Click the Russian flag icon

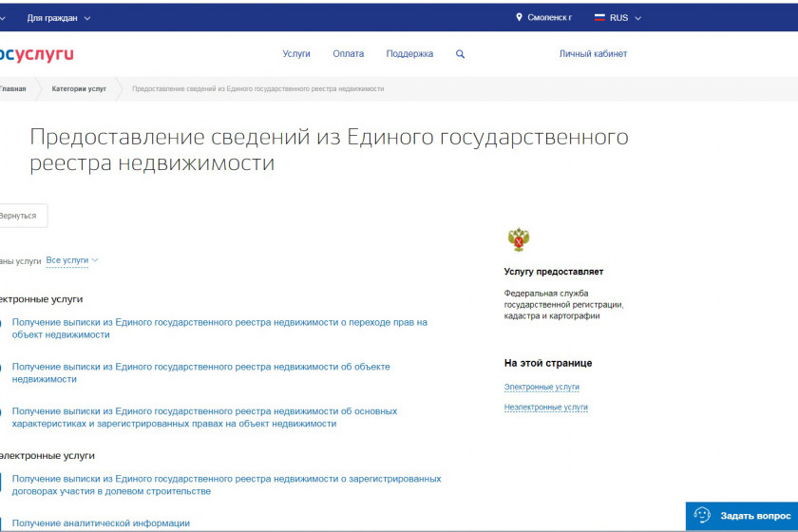coord(599,17)
